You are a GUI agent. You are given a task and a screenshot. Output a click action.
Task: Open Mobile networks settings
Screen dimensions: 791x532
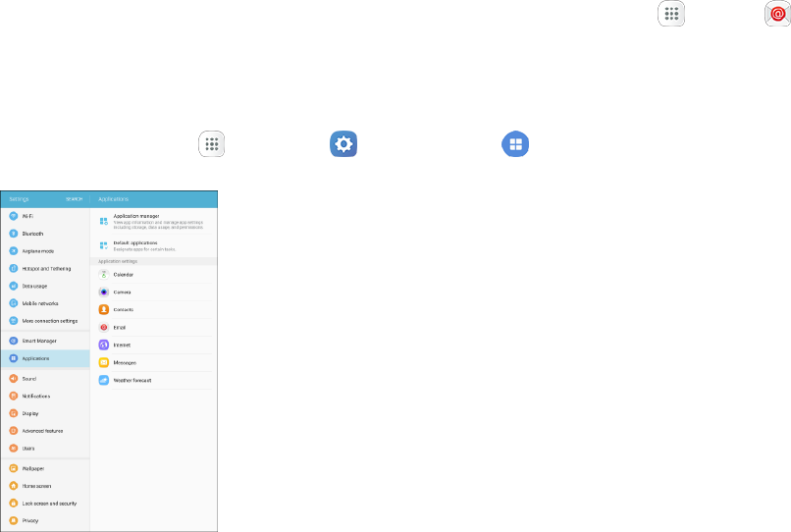[45, 303]
